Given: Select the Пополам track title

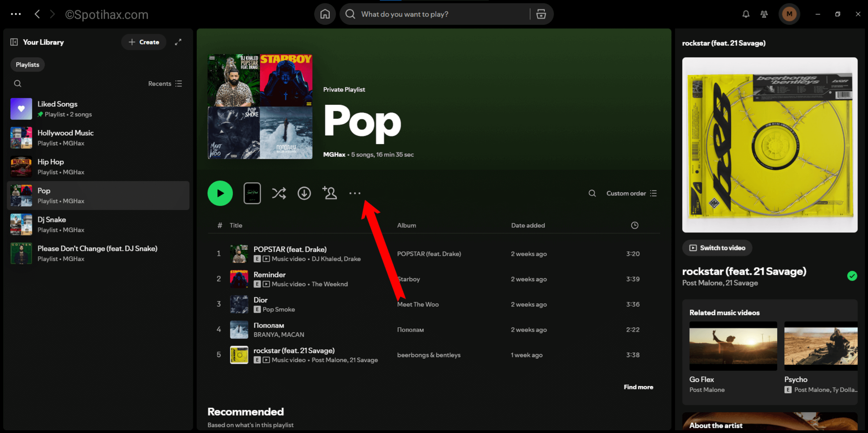Looking at the screenshot, I should click(269, 325).
